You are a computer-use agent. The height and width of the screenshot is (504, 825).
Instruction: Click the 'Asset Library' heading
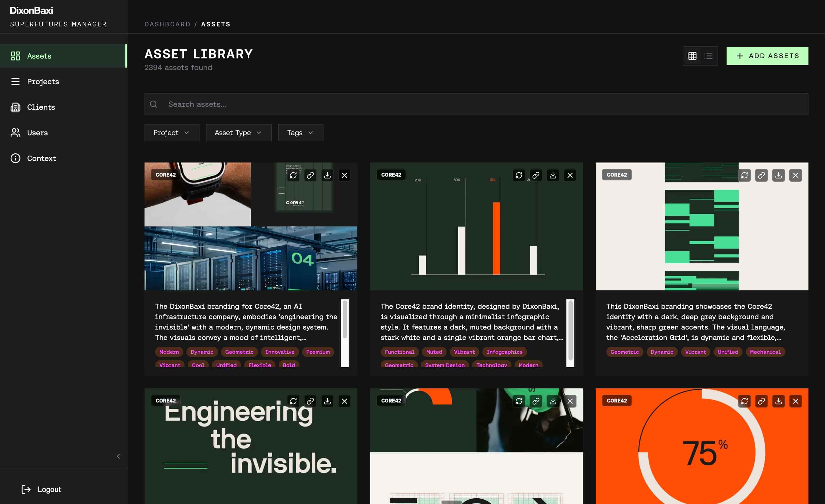[x=199, y=54]
